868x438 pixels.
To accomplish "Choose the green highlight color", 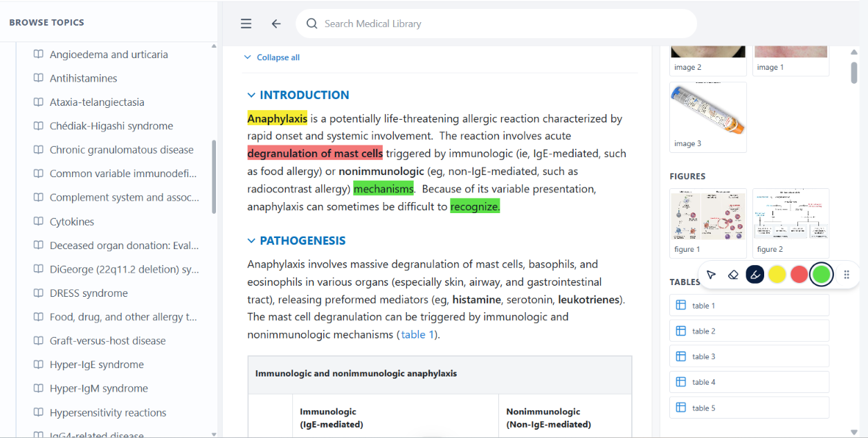I will pyautogui.click(x=822, y=275).
